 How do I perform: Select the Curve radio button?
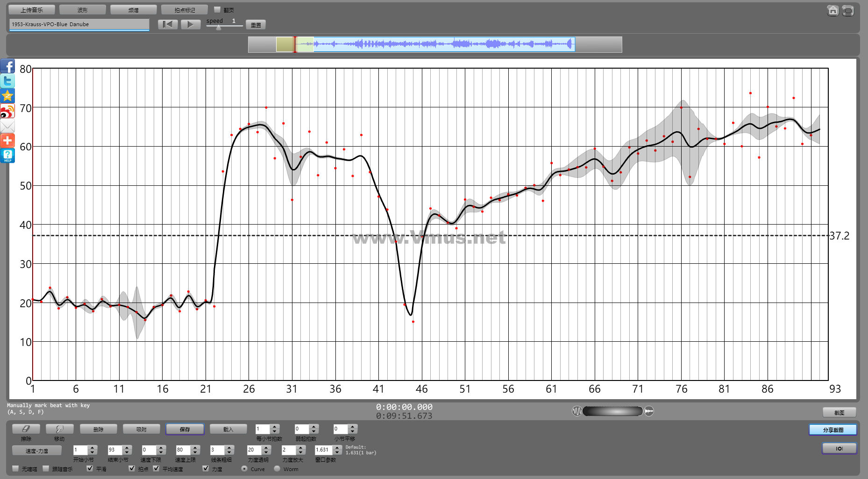click(244, 468)
